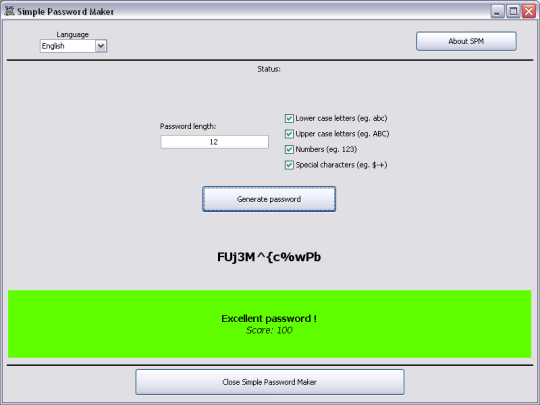Click the Excellent password ! message
The width and height of the screenshot is (540, 405).
point(269,319)
